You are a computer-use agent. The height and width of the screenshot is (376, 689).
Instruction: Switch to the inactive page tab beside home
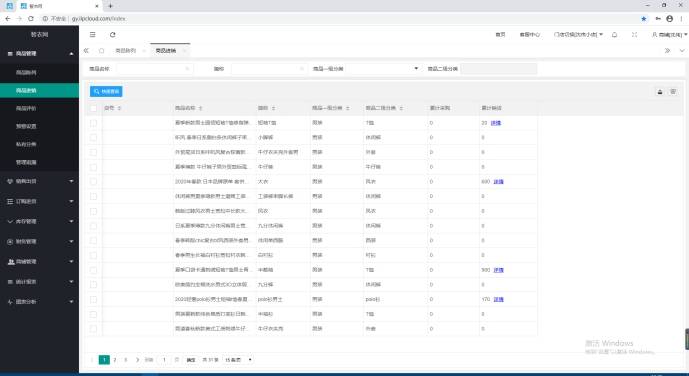pyautogui.click(x=126, y=51)
